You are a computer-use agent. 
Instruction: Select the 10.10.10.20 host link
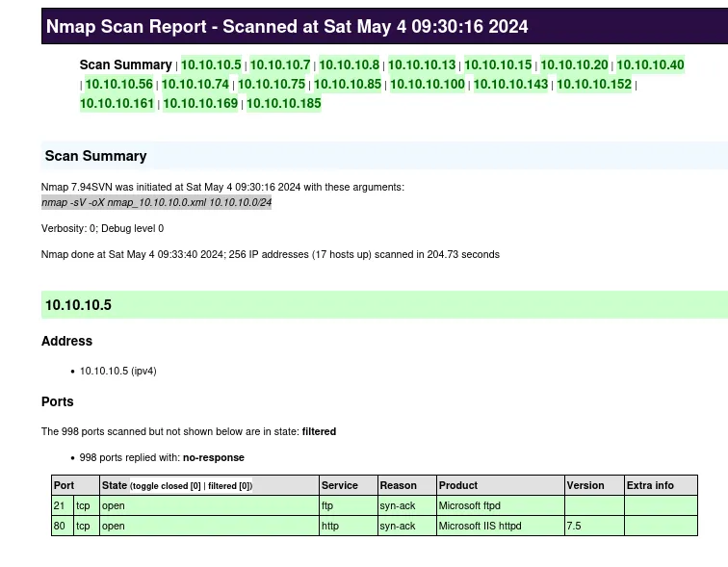coord(574,65)
